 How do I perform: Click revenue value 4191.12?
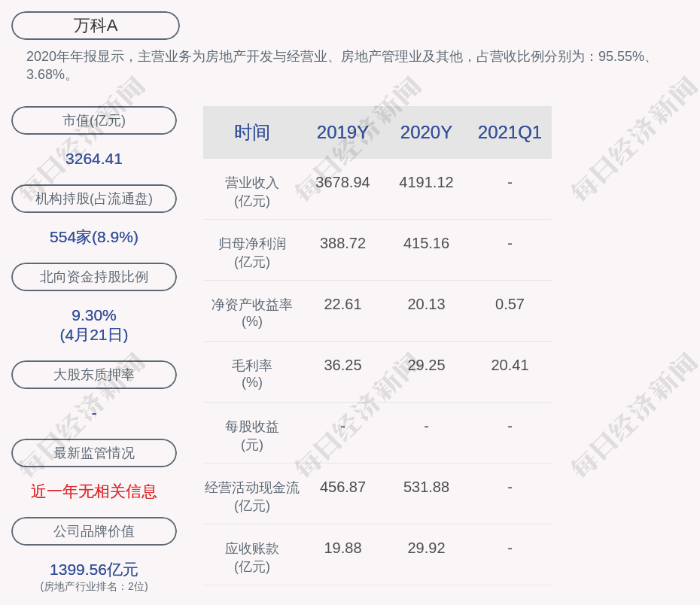(x=426, y=182)
